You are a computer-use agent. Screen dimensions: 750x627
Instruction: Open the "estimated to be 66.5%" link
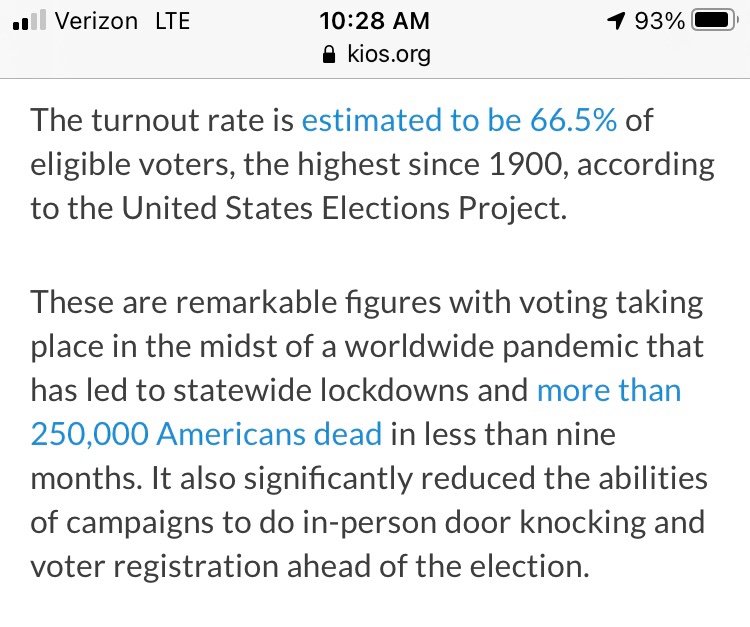(459, 121)
